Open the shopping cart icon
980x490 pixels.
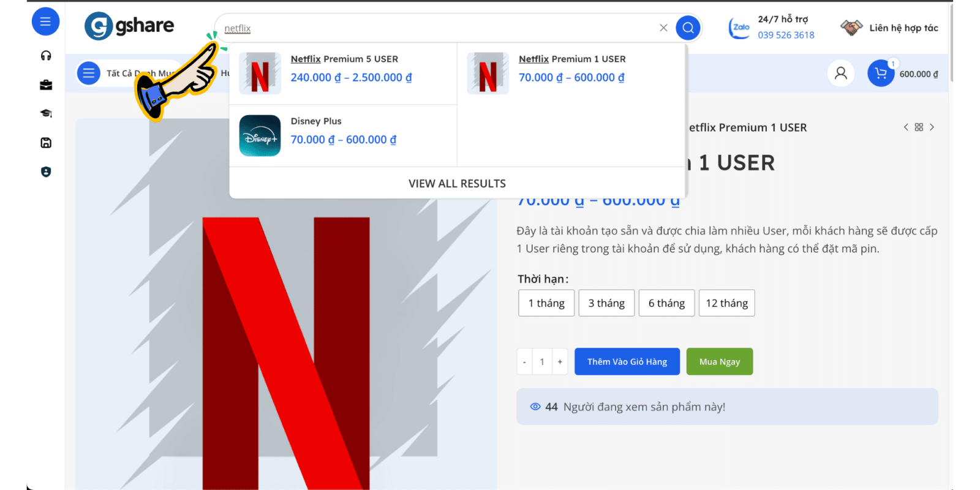point(881,73)
